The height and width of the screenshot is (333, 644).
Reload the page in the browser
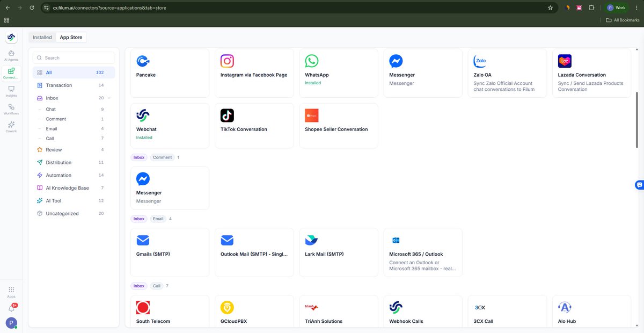[32, 8]
